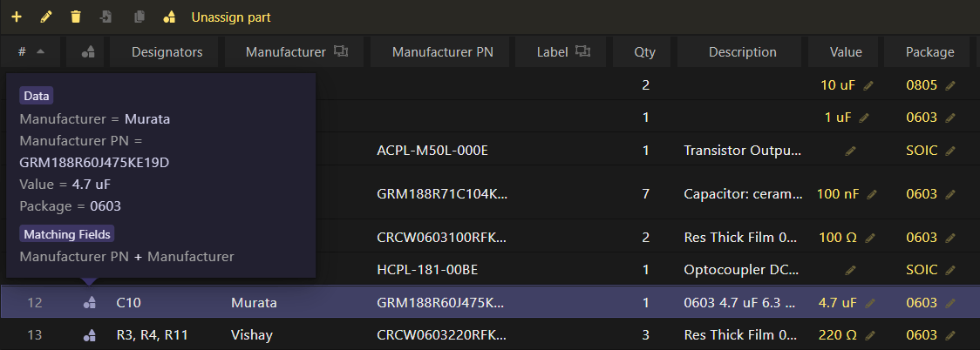980x350 pixels.
Task: Edit the 220 Ω value pencil icon
Action: [870, 335]
